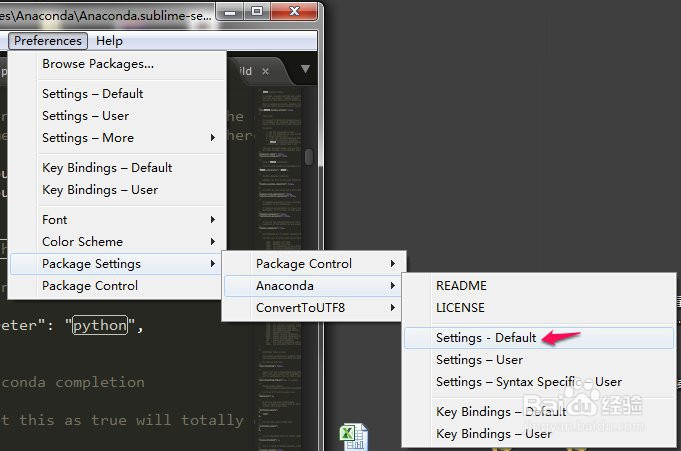Expand the Settings – More submenu
The height and width of the screenshot is (451, 681).
tap(117, 138)
